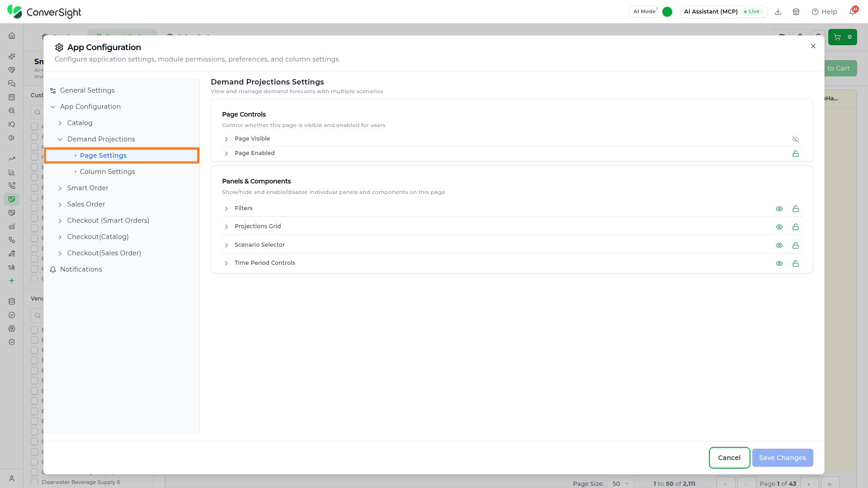The image size is (868, 488).
Task: Click the lock icon for Page Enabled
Action: (x=796, y=154)
